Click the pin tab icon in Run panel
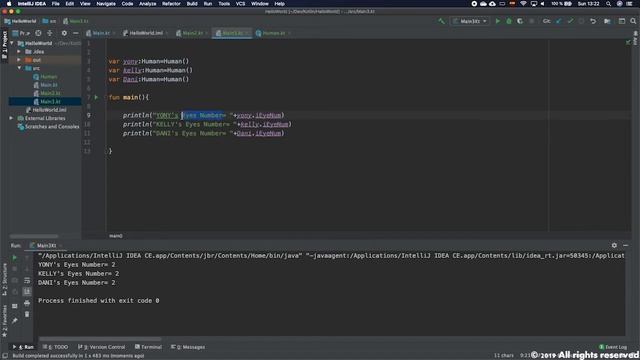The width and height of the screenshot is (640, 360). pos(15,321)
